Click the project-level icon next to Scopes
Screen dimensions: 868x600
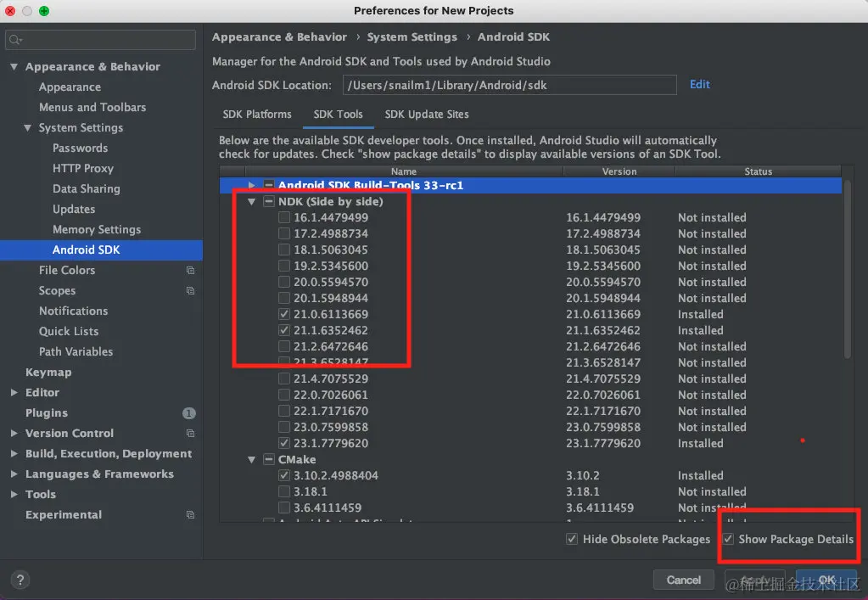tap(190, 290)
